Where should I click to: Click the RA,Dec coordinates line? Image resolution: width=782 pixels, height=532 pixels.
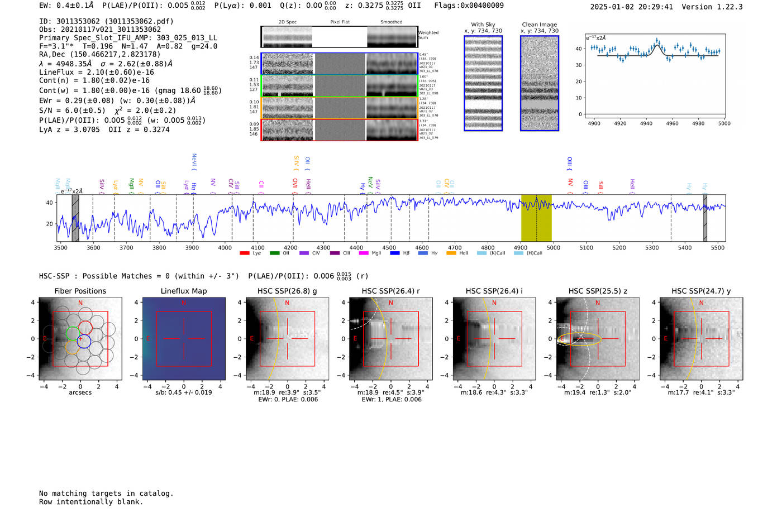[100, 54]
